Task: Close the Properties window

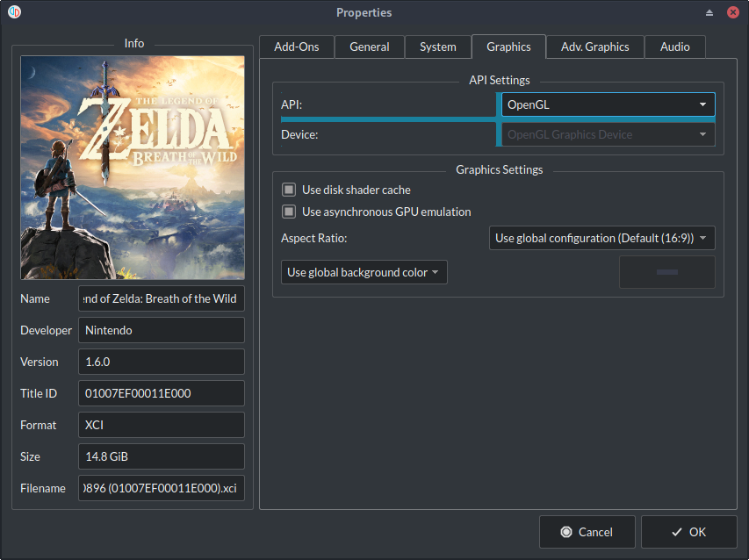Action: tap(733, 12)
